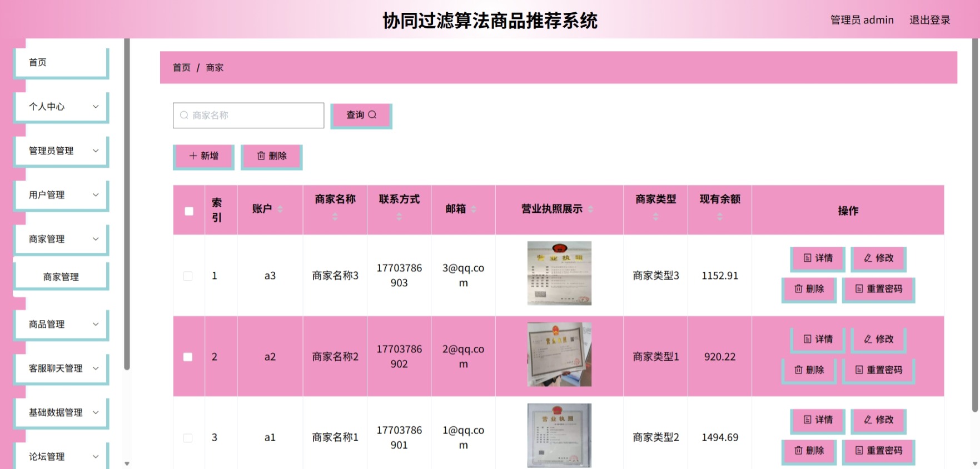Expand the 论坛管理 sidebar menu
The width and height of the screenshot is (980, 469).
point(61,456)
